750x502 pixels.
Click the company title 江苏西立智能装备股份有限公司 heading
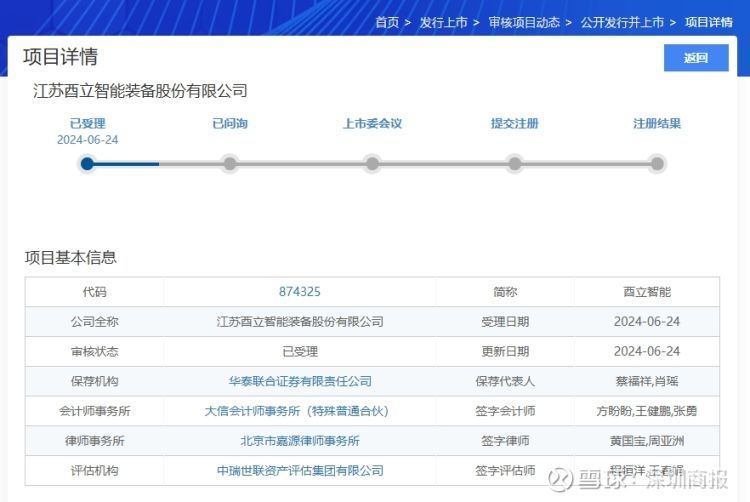(140, 90)
